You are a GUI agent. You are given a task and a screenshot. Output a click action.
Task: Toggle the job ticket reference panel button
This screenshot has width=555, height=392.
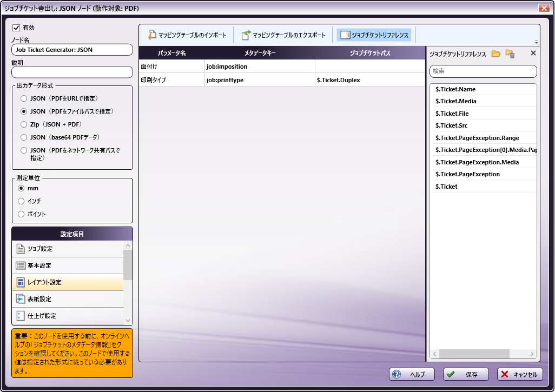click(x=374, y=35)
